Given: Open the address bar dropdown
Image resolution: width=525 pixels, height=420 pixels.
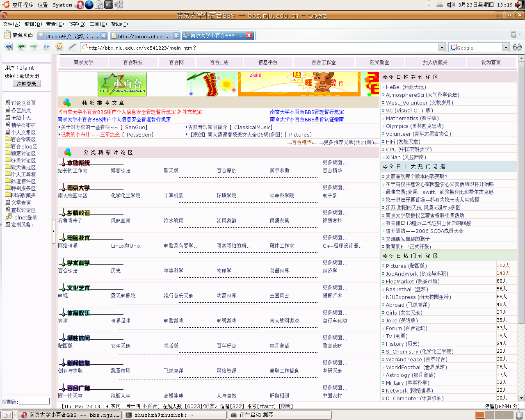Looking at the screenshot, I should [442, 48].
